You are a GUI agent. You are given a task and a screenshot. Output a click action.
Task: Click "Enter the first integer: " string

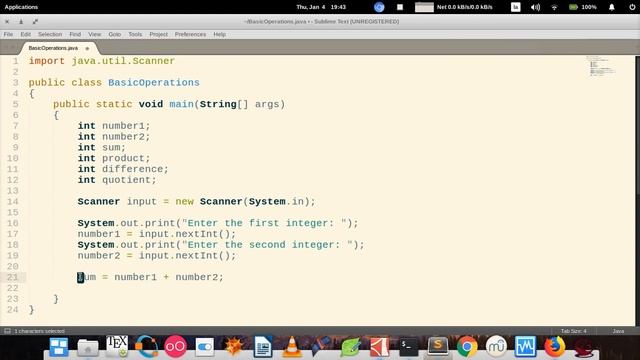pos(264,223)
